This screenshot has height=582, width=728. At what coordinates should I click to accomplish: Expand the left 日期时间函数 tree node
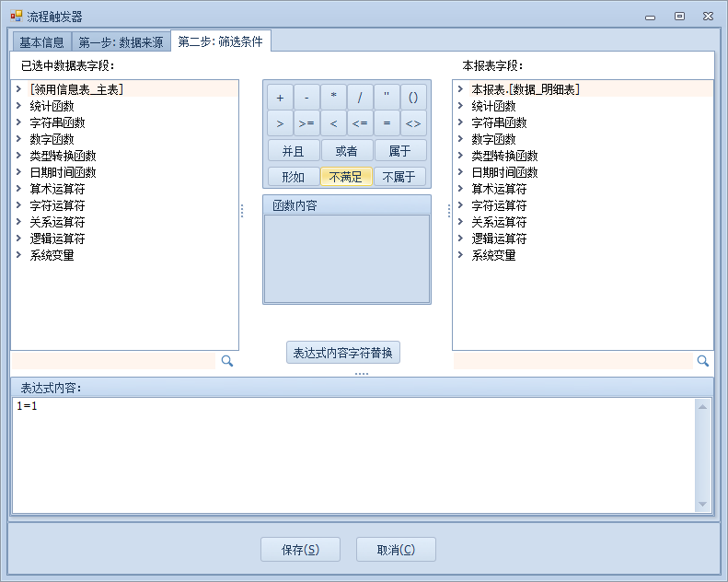pyautogui.click(x=19, y=172)
